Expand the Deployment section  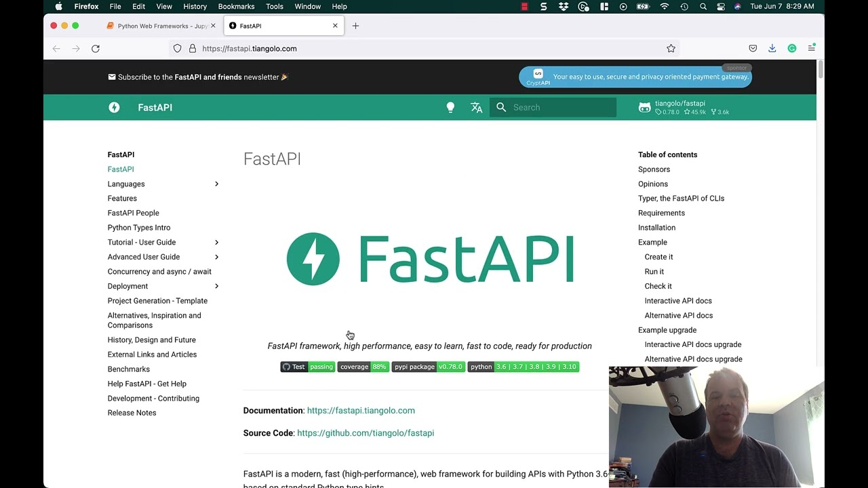(x=216, y=286)
